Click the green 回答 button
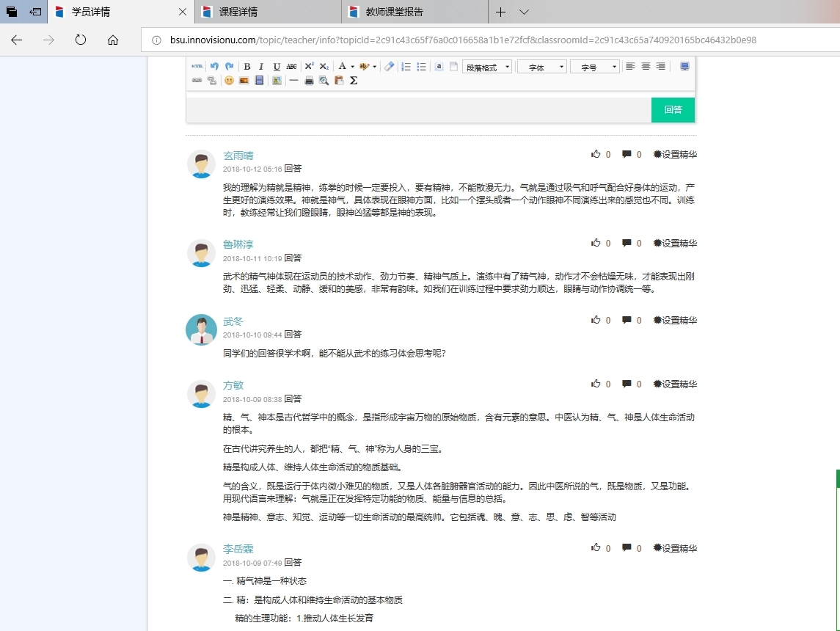Screen dimensions: 840x631 pos(672,109)
